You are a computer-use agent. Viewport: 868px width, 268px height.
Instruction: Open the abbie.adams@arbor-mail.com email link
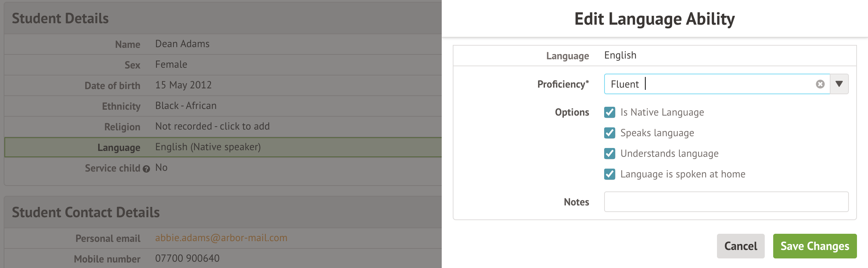(x=221, y=238)
